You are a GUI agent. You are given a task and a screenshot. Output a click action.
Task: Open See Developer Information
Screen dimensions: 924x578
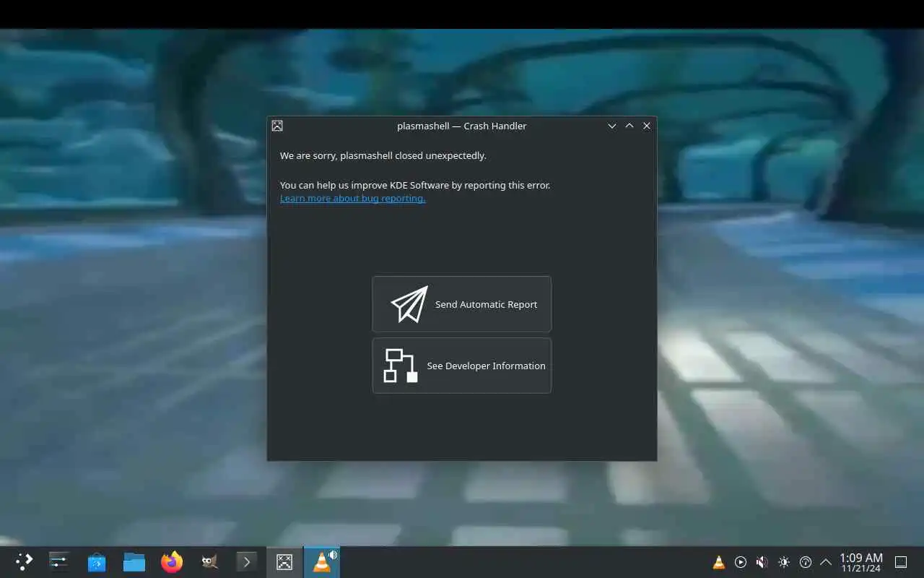coord(462,366)
